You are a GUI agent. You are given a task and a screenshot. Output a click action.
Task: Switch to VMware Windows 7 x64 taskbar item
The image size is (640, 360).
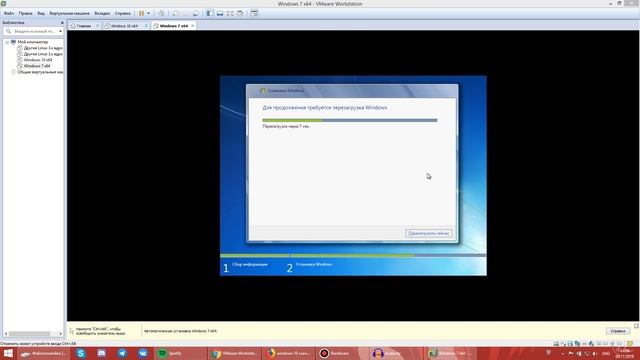[x=451, y=353]
